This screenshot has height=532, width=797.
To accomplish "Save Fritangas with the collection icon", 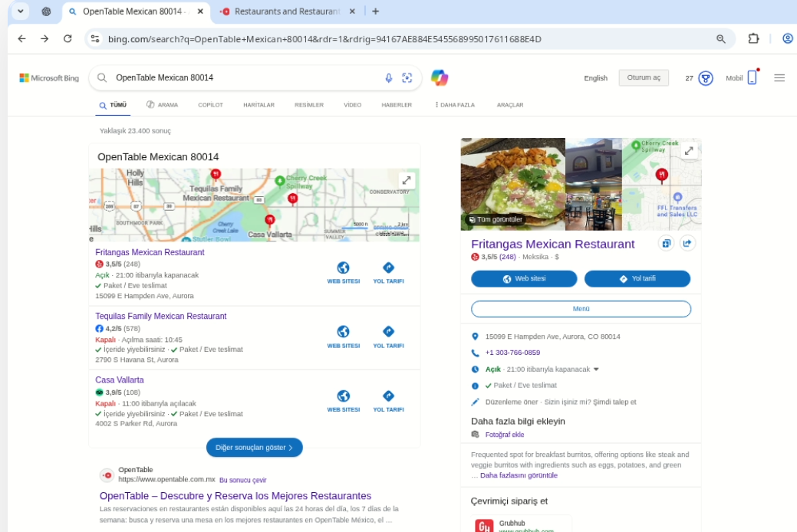I will 666,244.
